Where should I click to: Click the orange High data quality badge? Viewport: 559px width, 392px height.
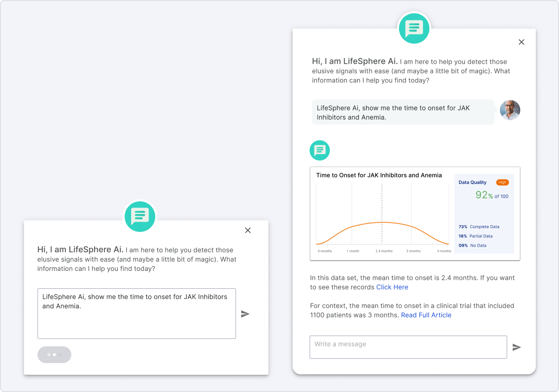click(502, 182)
